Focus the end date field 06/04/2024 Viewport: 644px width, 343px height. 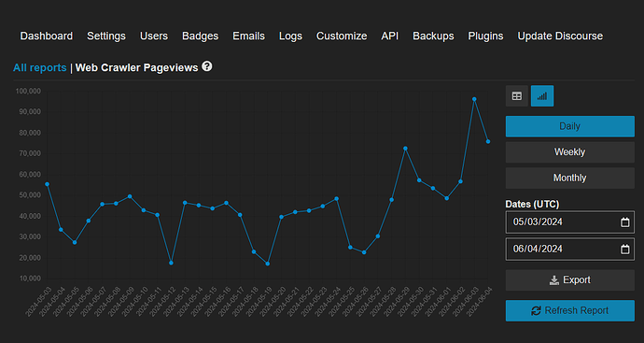tap(570, 250)
